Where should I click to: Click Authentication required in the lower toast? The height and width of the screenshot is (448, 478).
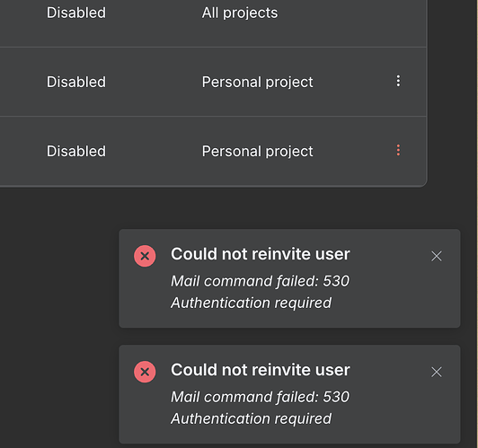[x=251, y=418]
